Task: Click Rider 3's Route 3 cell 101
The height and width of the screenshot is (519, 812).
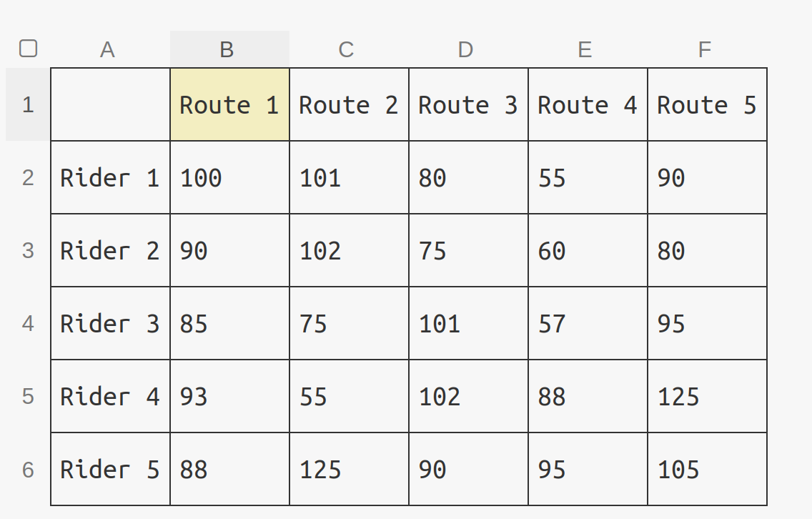Action: pos(468,323)
